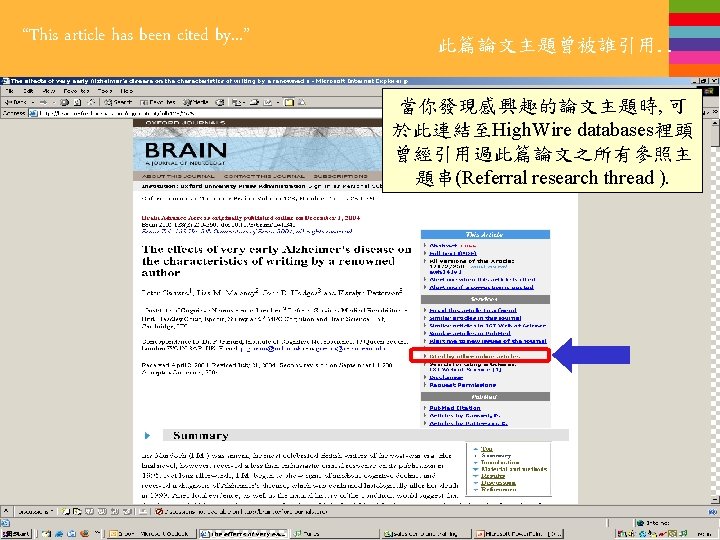Click the Mail icon in IE toolbar
720x540 pixels.
238,102
